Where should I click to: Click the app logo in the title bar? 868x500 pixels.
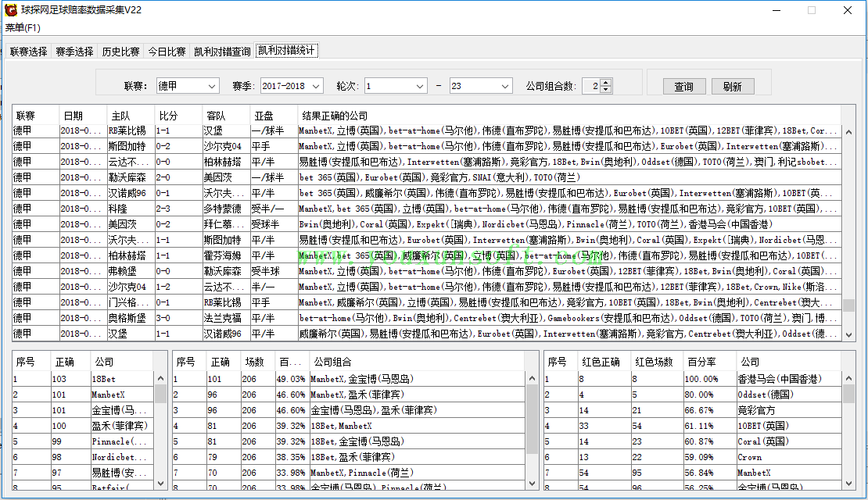[10, 10]
